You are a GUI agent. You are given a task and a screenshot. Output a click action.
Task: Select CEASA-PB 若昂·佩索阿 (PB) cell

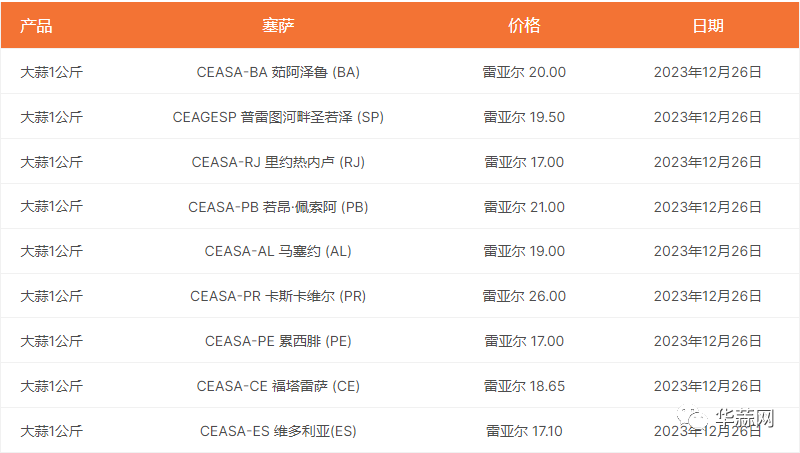pyautogui.click(x=278, y=207)
